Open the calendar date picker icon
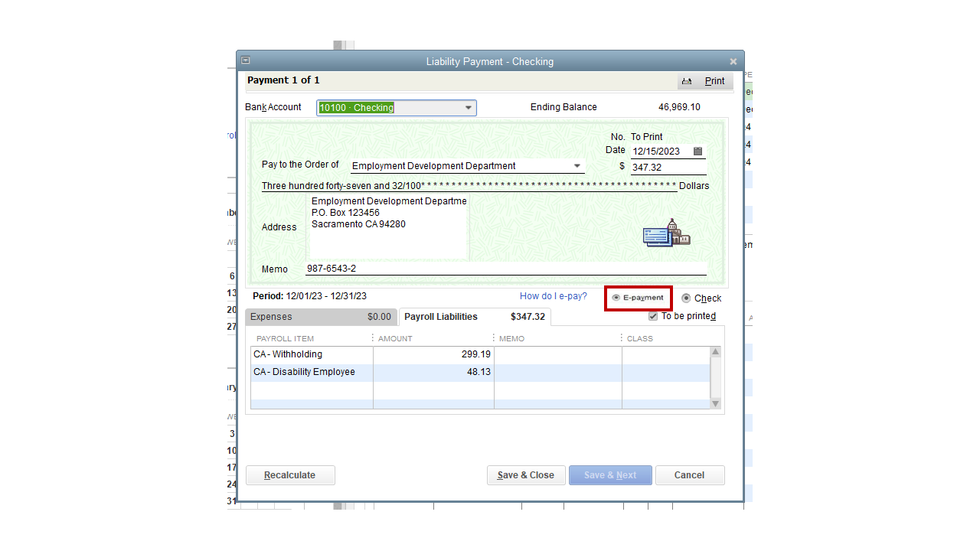 697,152
